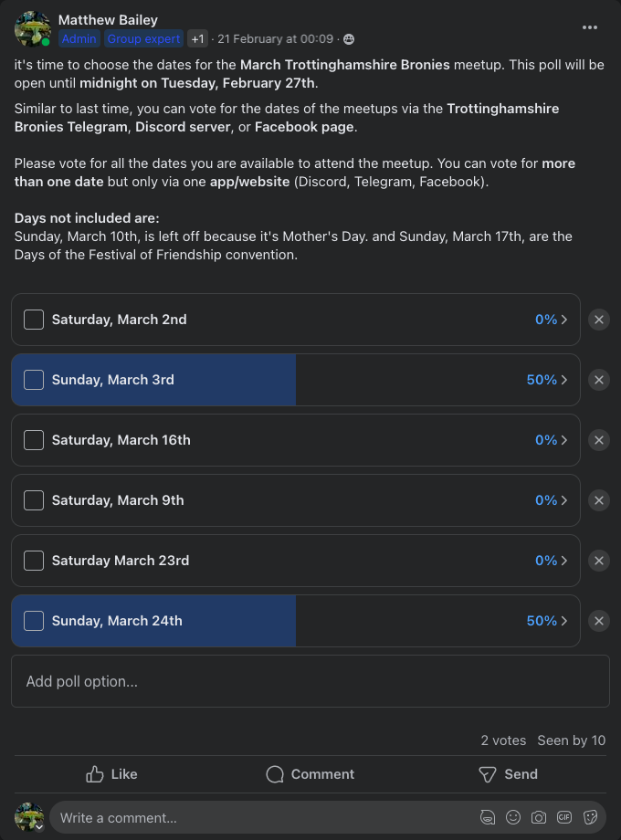Viewport: 621px width, 840px height.
Task: Check the Sunday, March 3rd option
Action: [x=34, y=380]
